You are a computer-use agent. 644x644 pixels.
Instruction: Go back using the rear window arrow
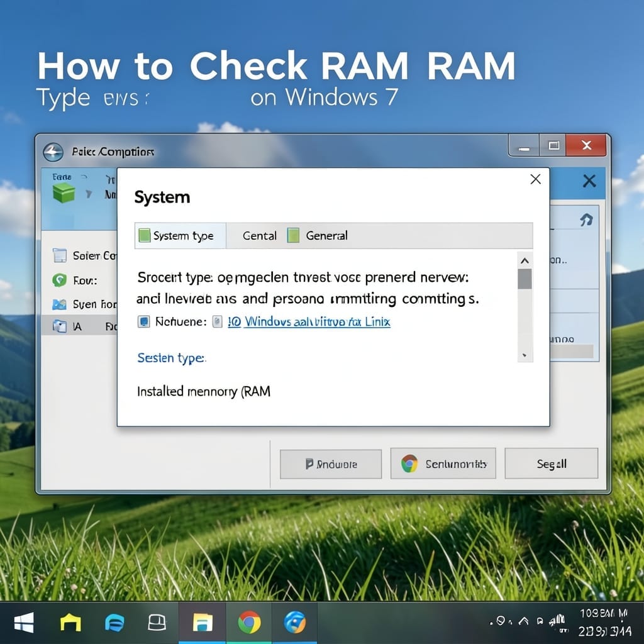coord(53,152)
